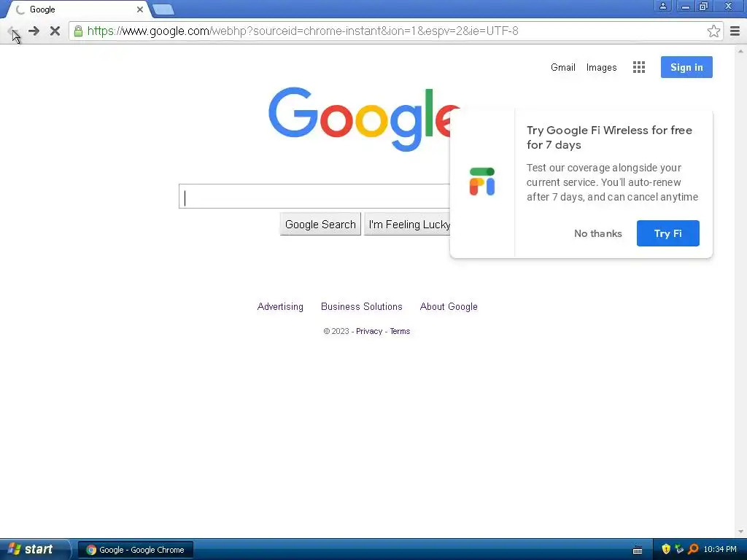Click the address bar URL
Image resolution: width=747 pixels, height=560 pixels.
(x=303, y=31)
